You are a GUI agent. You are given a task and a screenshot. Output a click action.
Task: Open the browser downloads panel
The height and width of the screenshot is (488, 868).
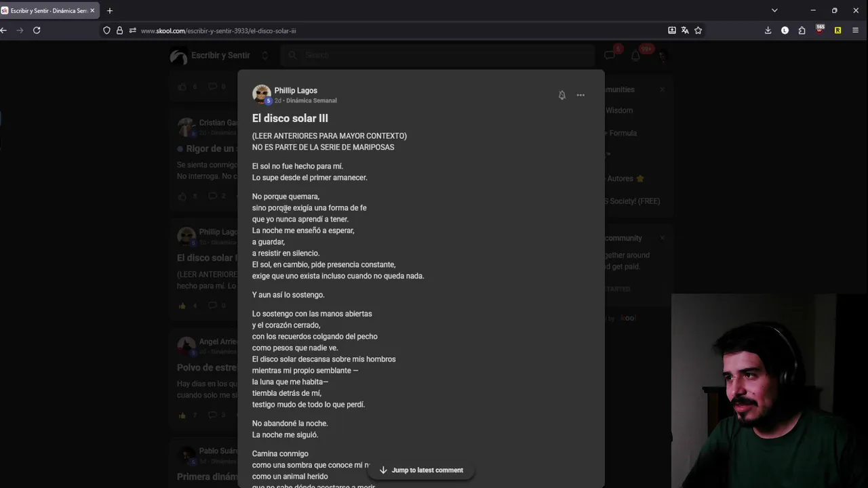[x=768, y=30]
